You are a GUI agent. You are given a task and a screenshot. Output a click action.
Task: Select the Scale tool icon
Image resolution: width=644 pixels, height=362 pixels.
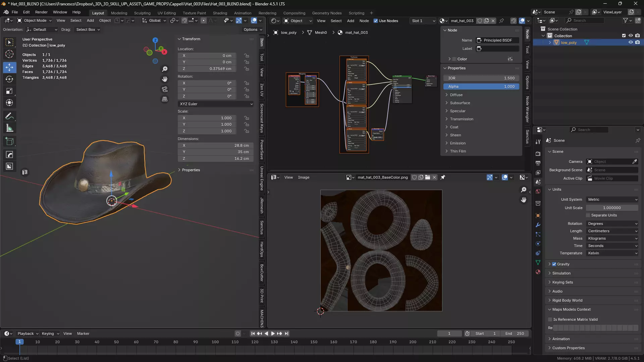coord(9,91)
